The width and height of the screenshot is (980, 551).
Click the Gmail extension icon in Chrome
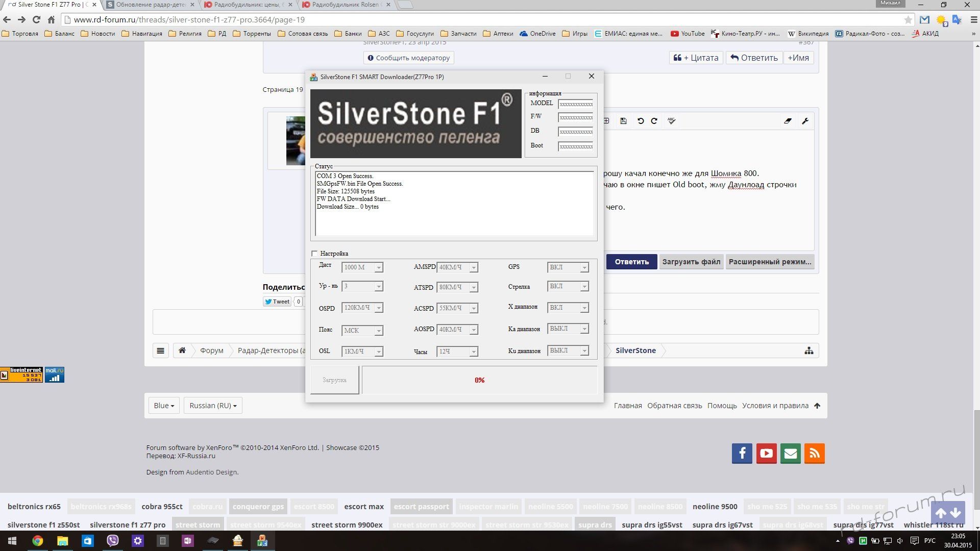click(x=924, y=20)
